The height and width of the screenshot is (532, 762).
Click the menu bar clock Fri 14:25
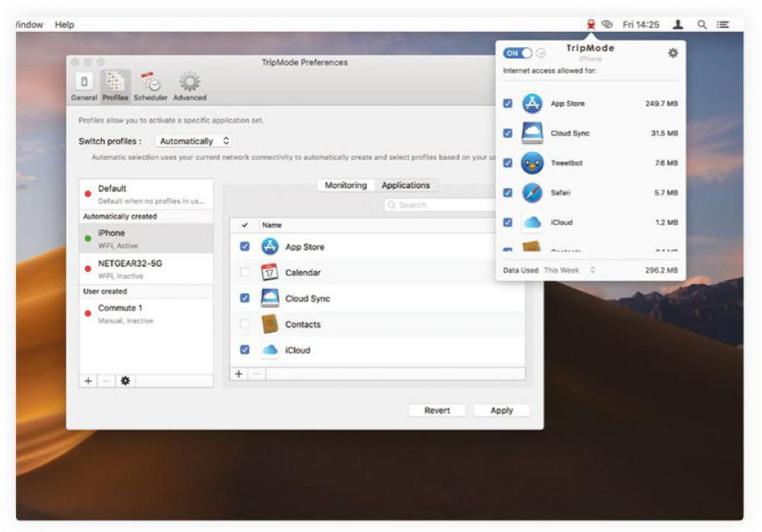(641, 24)
